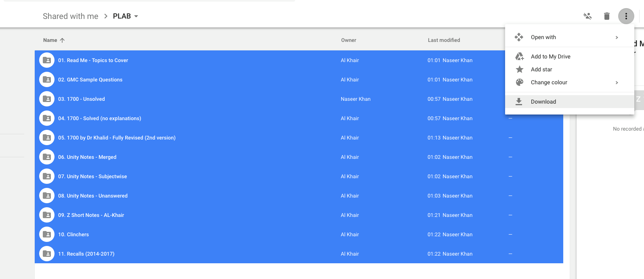Click the Last modified column header

tap(444, 40)
